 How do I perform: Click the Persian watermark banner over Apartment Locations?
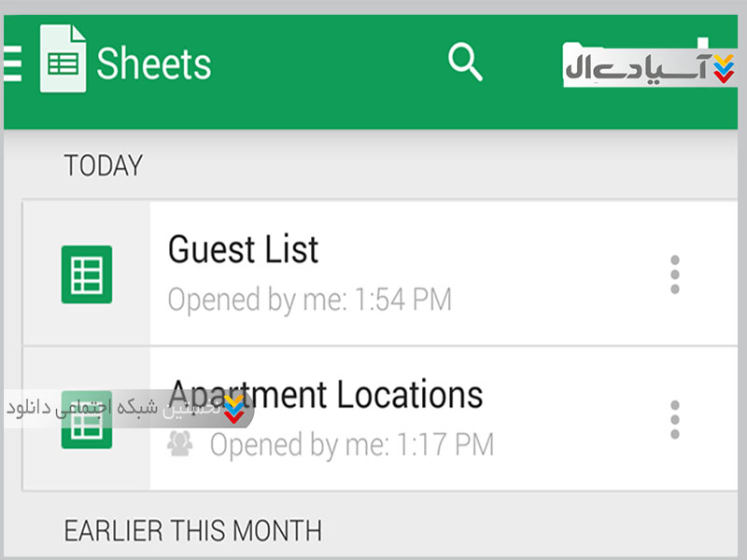click(x=112, y=408)
